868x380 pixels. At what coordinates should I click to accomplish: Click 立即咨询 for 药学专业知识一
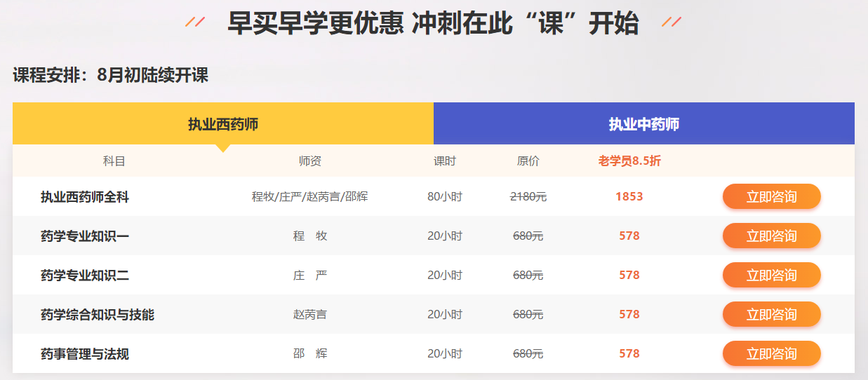[771, 236]
